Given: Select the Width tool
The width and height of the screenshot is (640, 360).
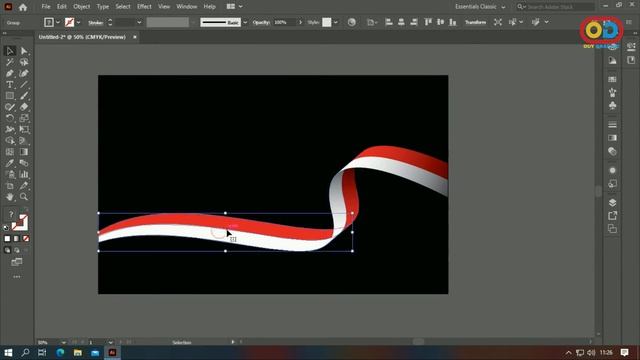Looking at the screenshot, I should coord(10,129).
